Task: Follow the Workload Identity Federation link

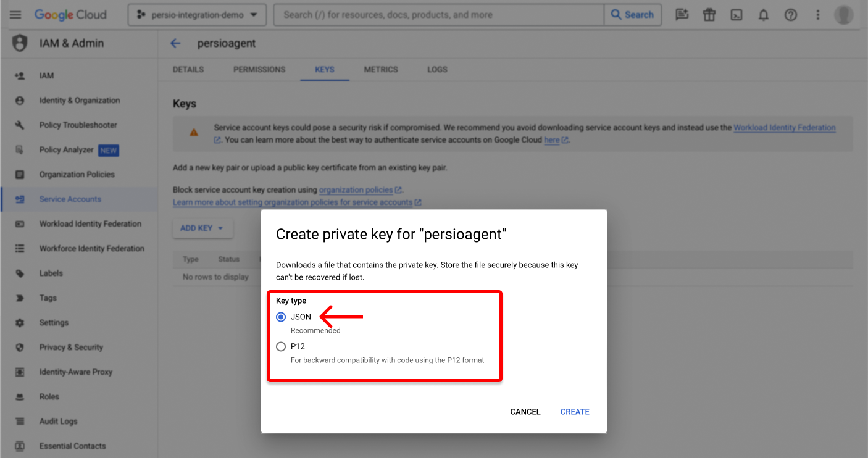Action: pos(784,128)
